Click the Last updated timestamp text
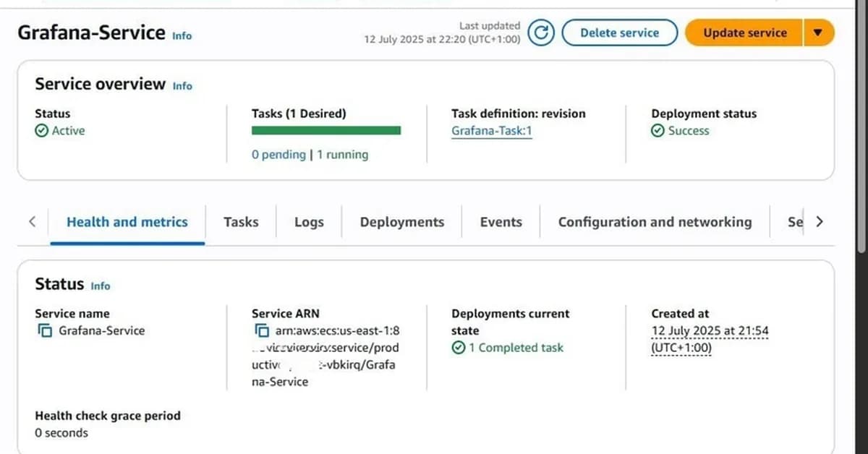This screenshot has height=454, width=868. pyautogui.click(x=442, y=33)
